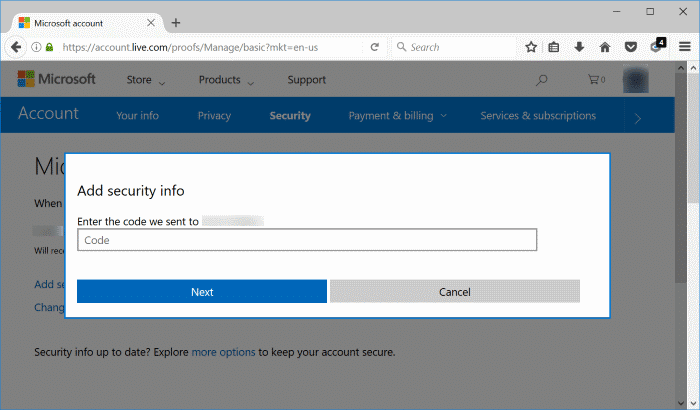
Task: Focus the Code input field
Action: (x=307, y=240)
